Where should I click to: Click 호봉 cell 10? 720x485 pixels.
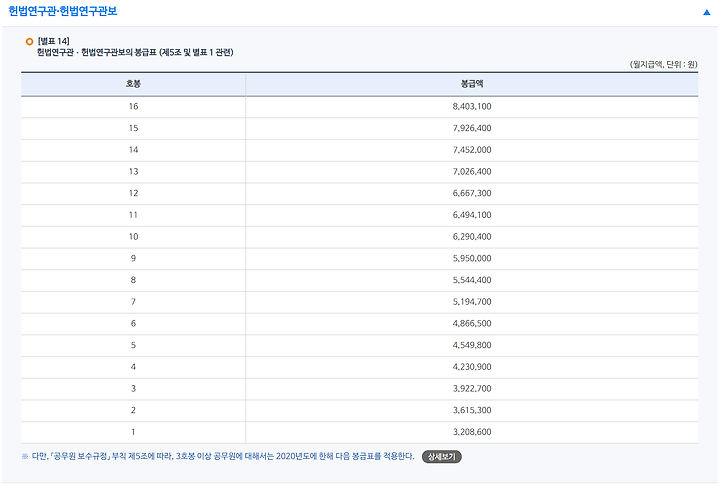(x=133, y=237)
